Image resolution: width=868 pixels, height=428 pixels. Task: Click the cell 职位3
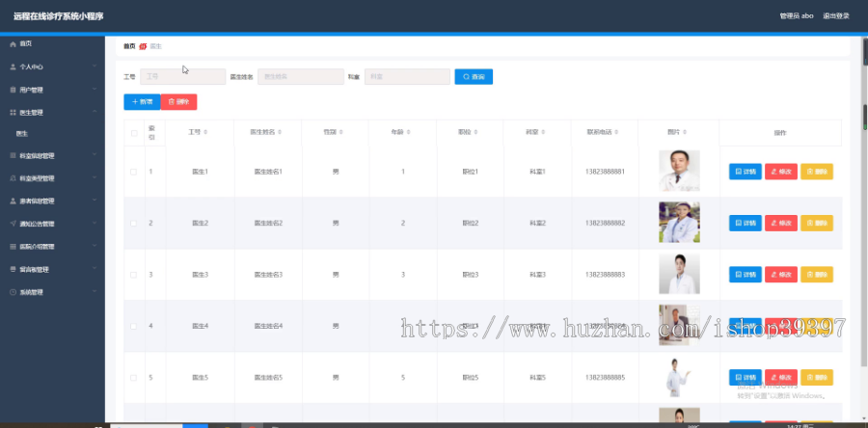click(470, 275)
